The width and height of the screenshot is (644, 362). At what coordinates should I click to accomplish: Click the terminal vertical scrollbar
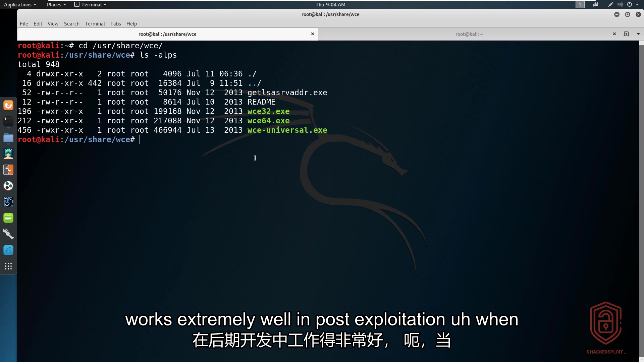tap(641, 201)
